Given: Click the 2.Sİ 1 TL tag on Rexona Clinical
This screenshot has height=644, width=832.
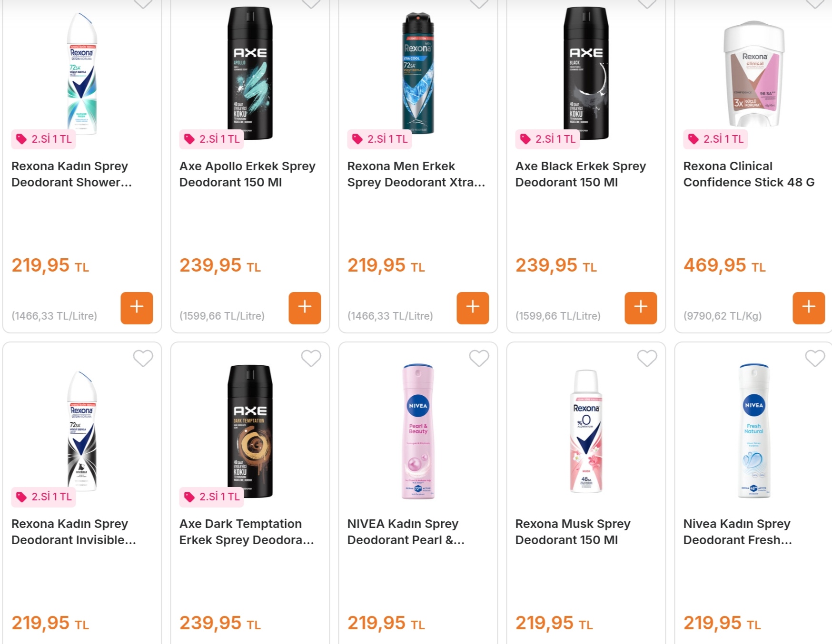Looking at the screenshot, I should pos(716,139).
